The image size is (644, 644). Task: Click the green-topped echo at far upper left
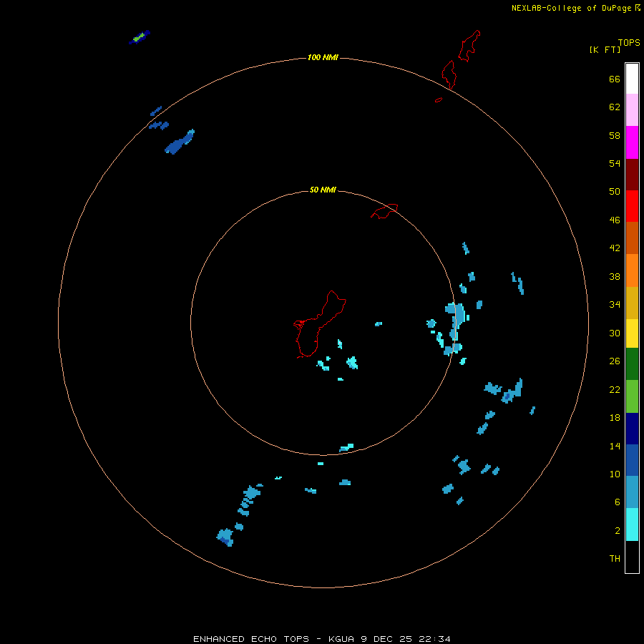click(x=140, y=37)
